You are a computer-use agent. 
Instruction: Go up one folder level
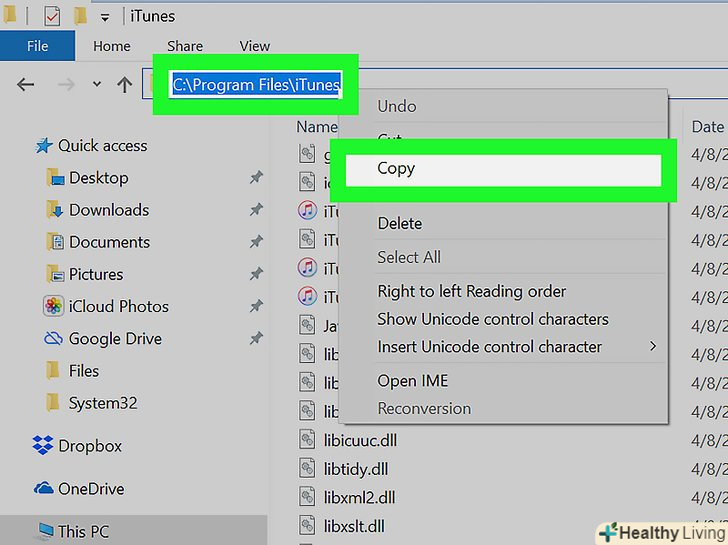[x=124, y=84]
